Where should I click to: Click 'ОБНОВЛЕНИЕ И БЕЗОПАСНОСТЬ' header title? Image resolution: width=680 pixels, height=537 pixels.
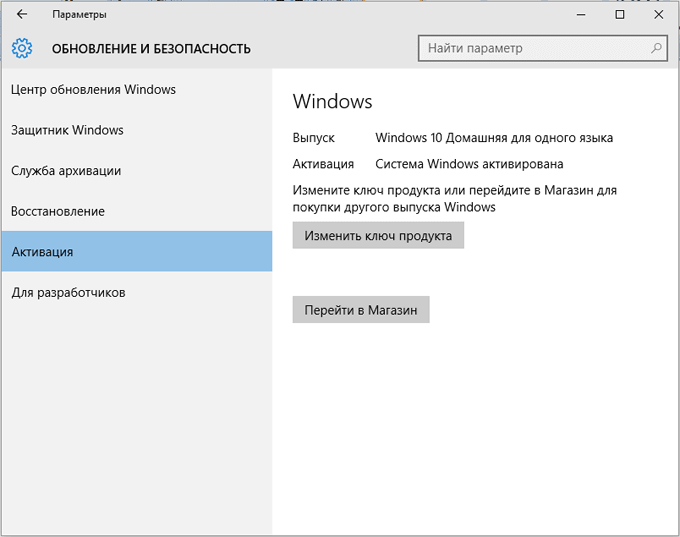pos(151,49)
